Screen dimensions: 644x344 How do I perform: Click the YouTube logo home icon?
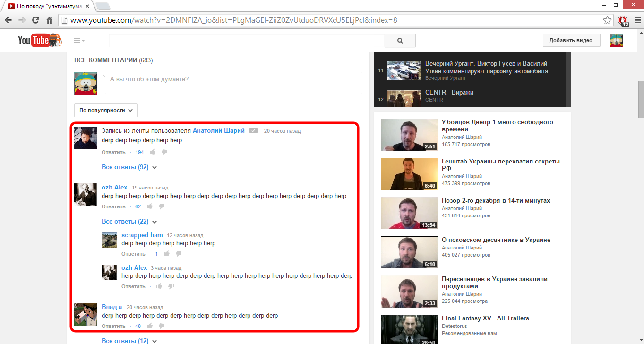click(40, 41)
